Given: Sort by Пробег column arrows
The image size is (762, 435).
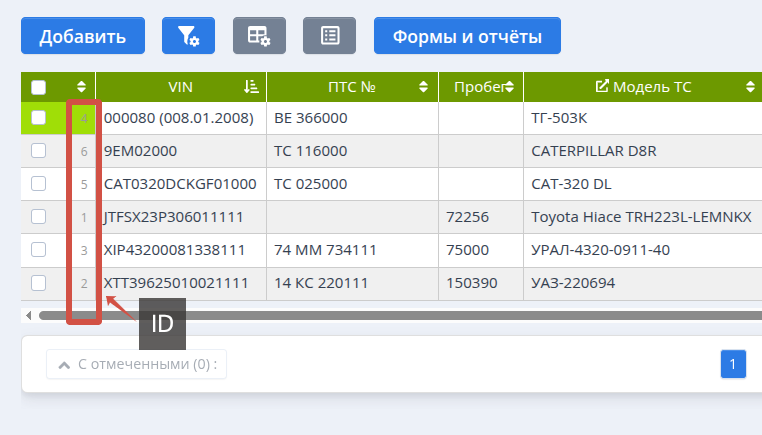Looking at the screenshot, I should tap(509, 87).
